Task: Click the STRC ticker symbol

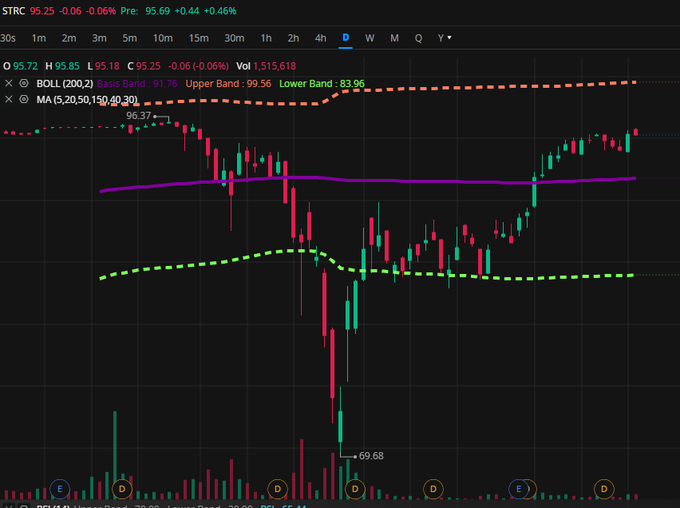Action: coord(13,11)
